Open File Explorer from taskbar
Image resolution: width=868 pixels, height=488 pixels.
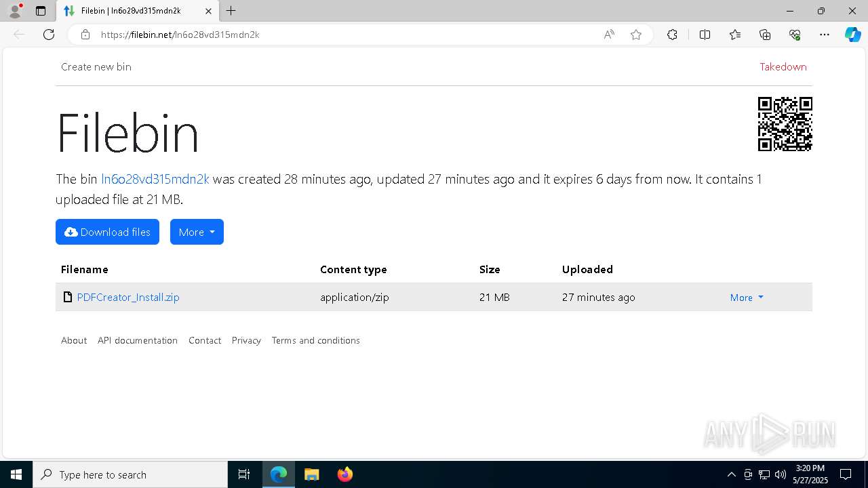(311, 474)
